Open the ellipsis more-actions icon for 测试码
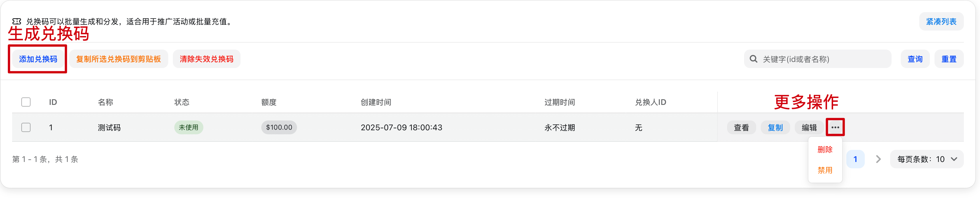This screenshot has height=200, width=980. (835, 127)
